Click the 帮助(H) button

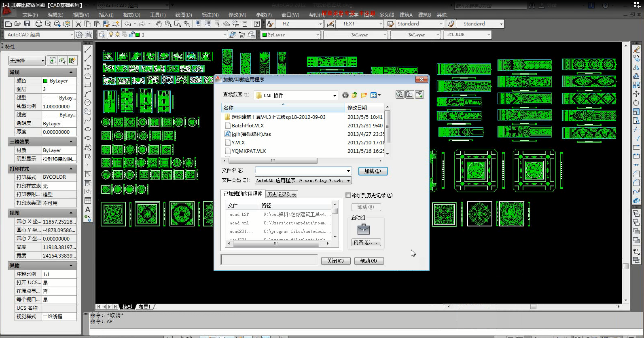coord(369,261)
